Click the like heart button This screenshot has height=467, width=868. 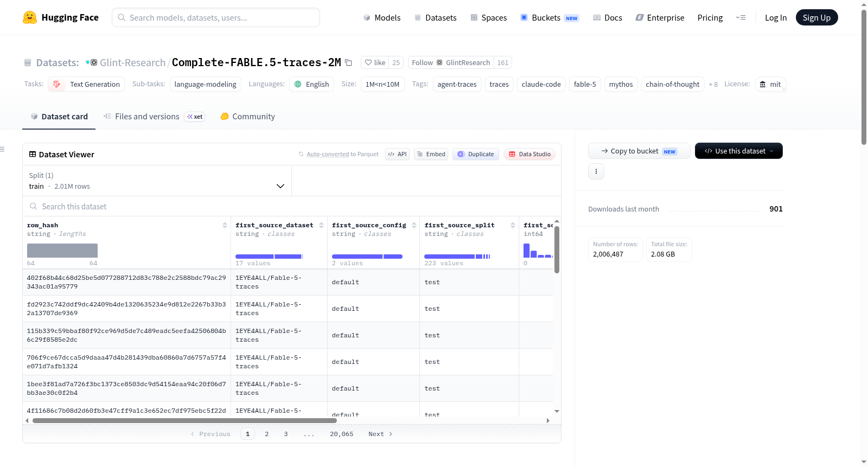pos(375,62)
